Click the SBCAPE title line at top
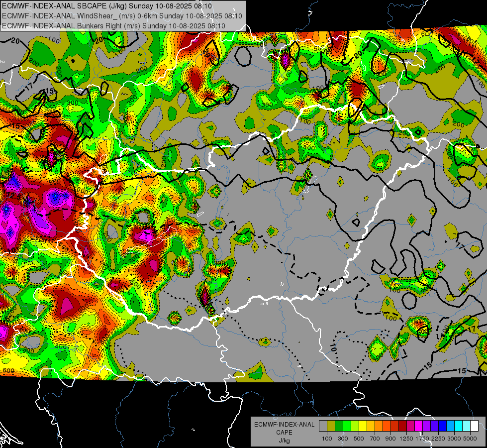Viewport: 487px width, 448px height. point(107,6)
